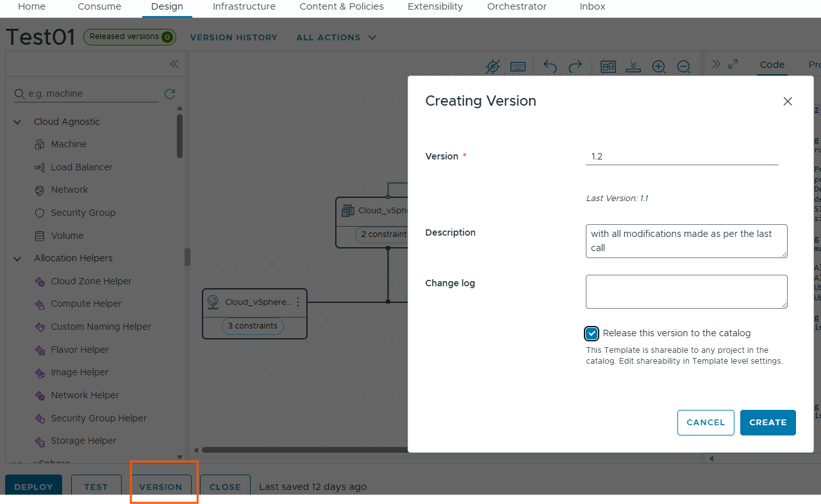Zoom in on the design canvas
Screen dimensions: 821x504
(x=659, y=67)
